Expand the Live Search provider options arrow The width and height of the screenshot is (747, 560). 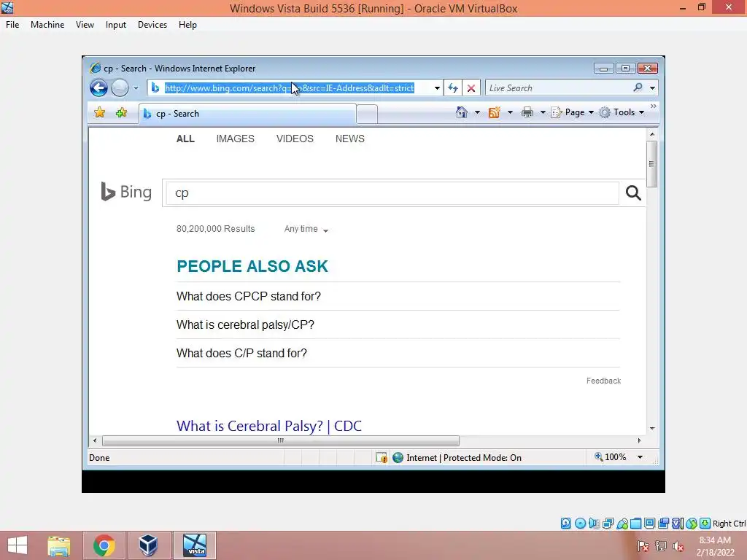pos(653,87)
